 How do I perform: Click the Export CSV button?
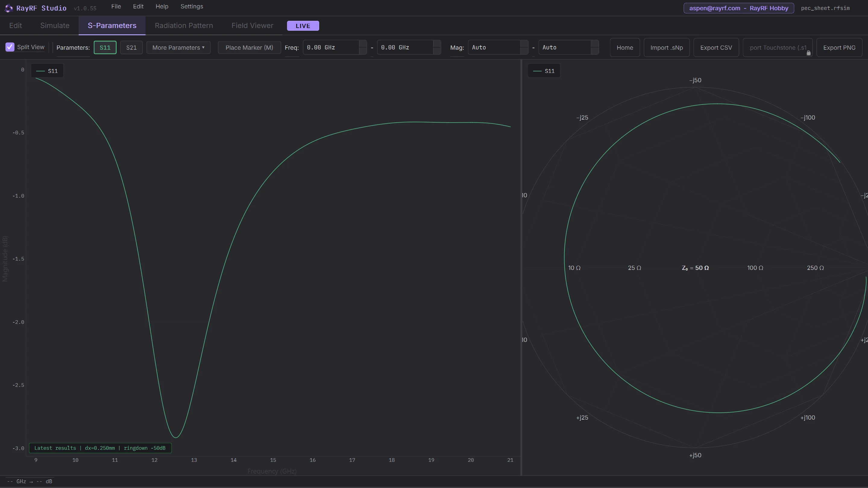716,48
